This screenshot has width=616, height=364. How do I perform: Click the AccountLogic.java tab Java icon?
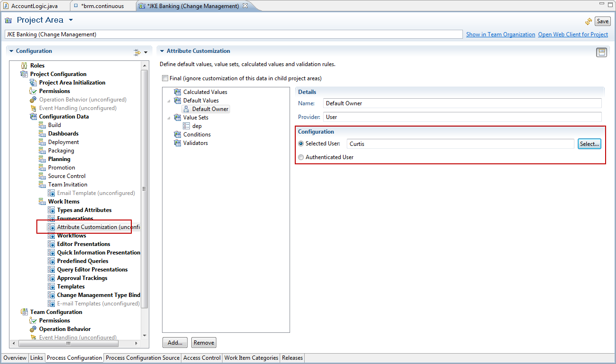tap(6, 6)
